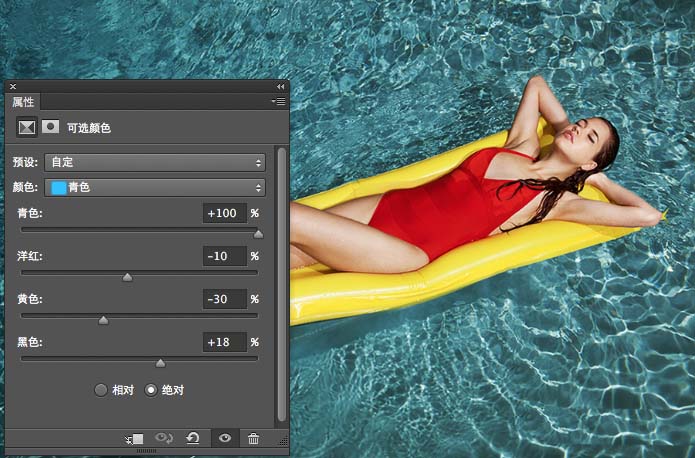Click the 黑色 slider handle
This screenshot has height=458, width=695.
click(160, 363)
